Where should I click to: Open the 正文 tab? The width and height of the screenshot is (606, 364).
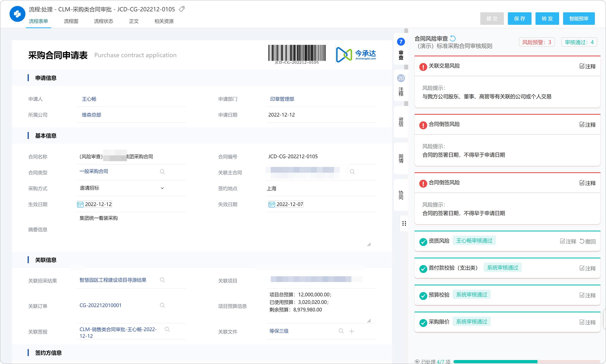point(134,21)
